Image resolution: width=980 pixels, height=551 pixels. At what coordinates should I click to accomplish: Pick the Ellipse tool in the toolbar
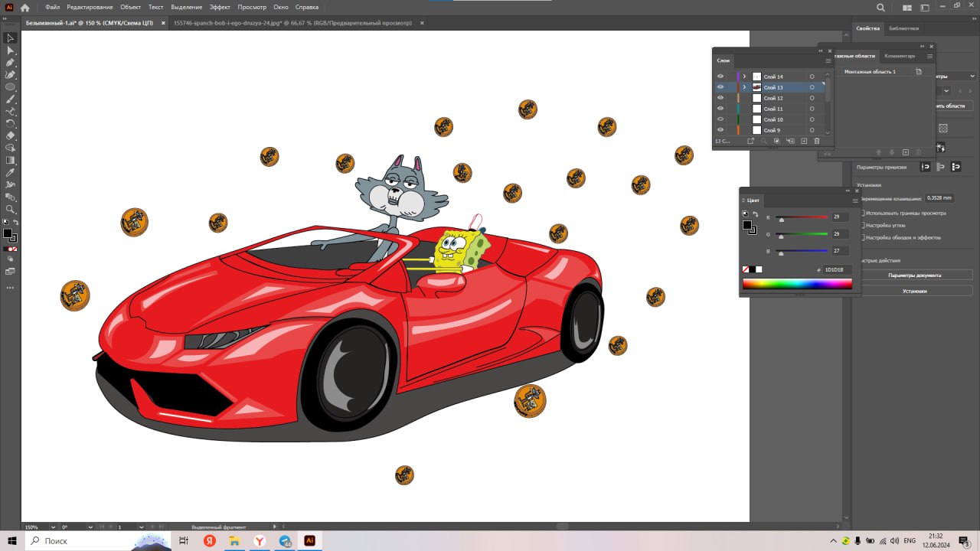[11, 86]
